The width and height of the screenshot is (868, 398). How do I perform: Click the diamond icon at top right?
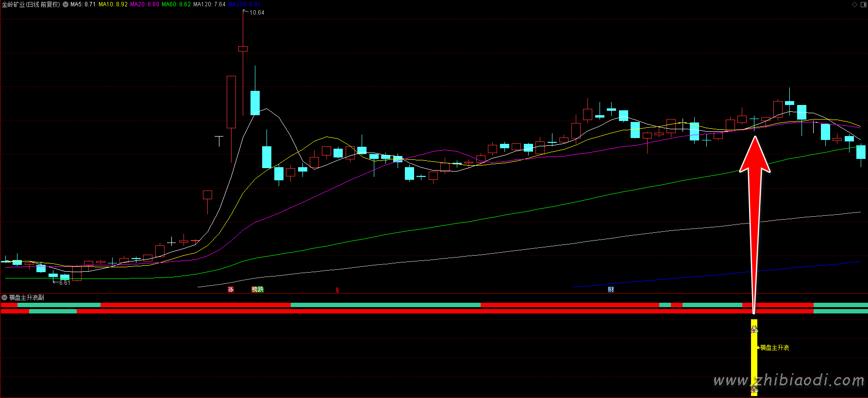click(x=854, y=4)
